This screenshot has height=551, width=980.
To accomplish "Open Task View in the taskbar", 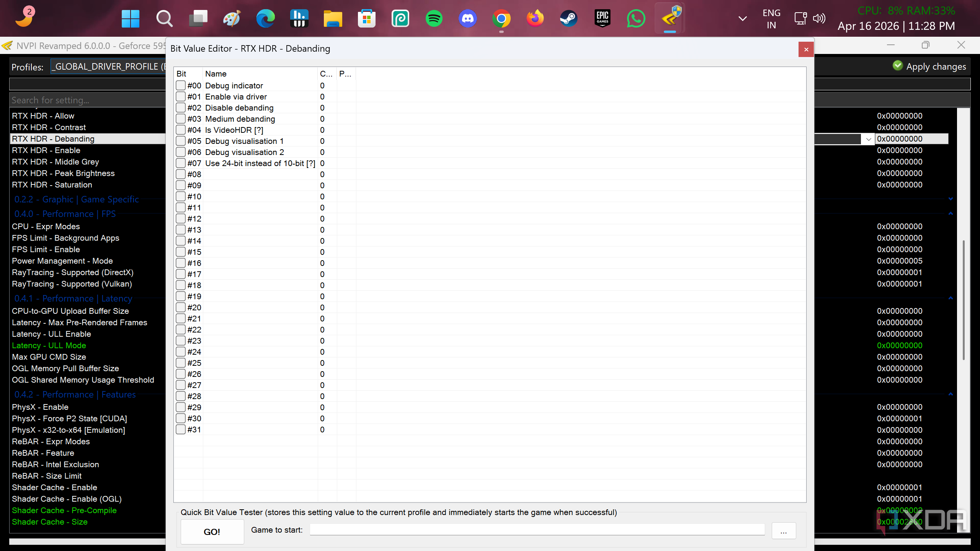I will [198, 19].
